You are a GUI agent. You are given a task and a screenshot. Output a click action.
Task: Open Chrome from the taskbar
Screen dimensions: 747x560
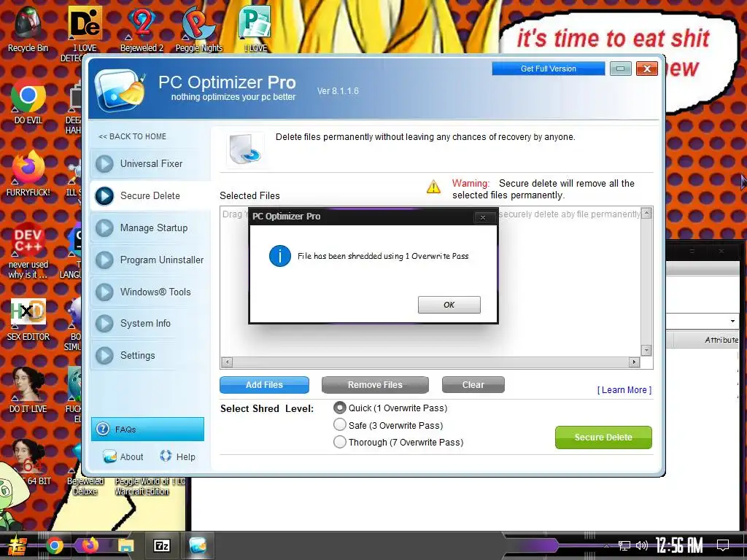pos(54,545)
